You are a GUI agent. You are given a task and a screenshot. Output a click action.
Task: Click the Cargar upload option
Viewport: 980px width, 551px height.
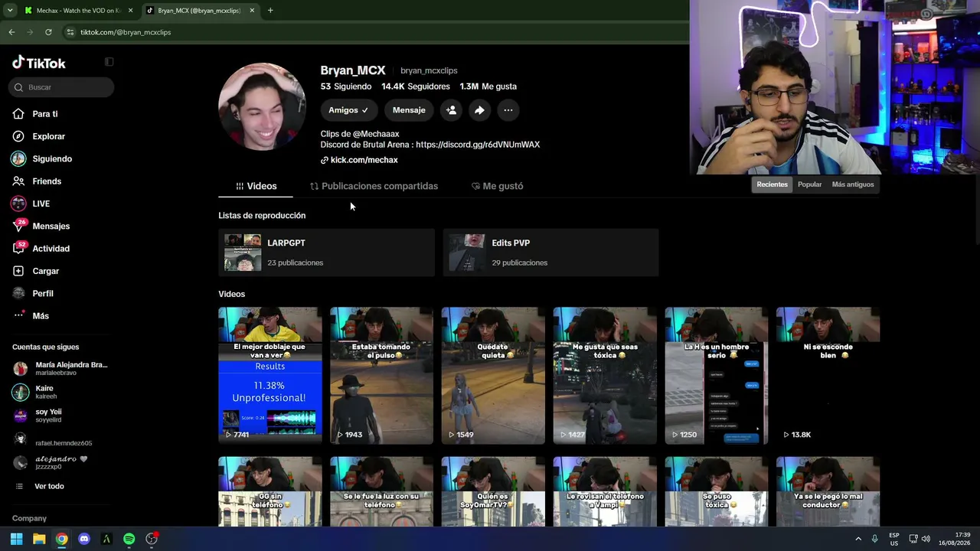(x=45, y=271)
